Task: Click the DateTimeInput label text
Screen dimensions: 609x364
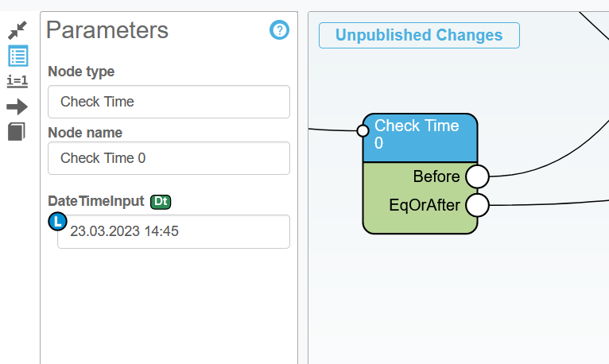Action: coord(96,202)
